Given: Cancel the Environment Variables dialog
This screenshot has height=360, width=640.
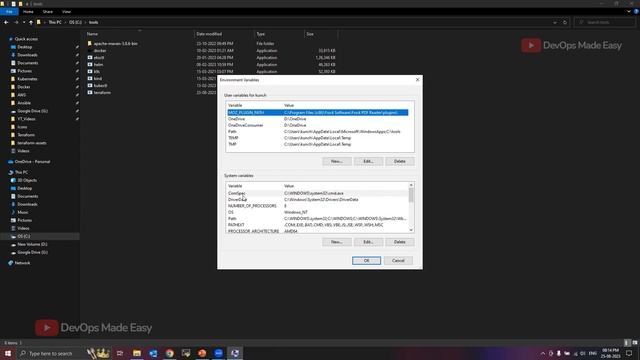Looking at the screenshot, I should click(398, 260).
